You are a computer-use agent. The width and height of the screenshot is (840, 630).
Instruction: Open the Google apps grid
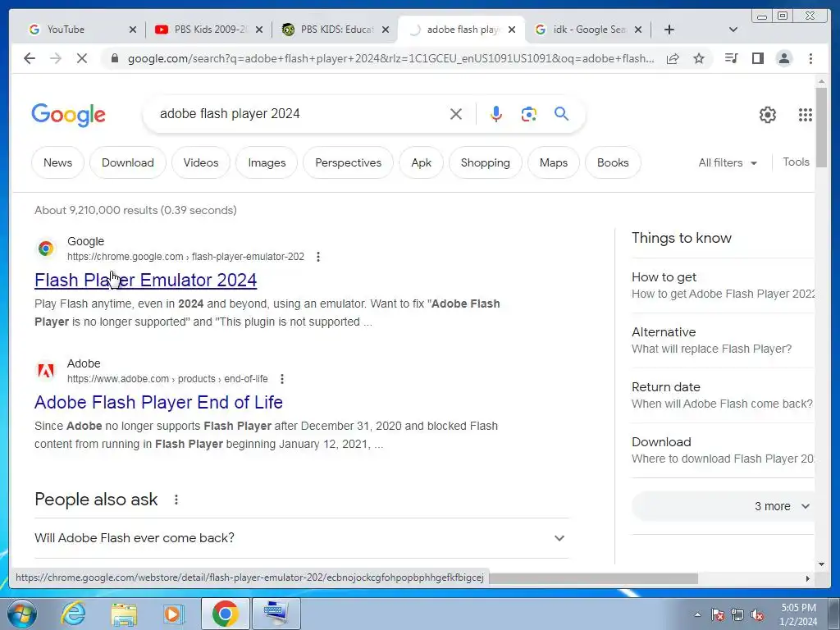point(806,115)
